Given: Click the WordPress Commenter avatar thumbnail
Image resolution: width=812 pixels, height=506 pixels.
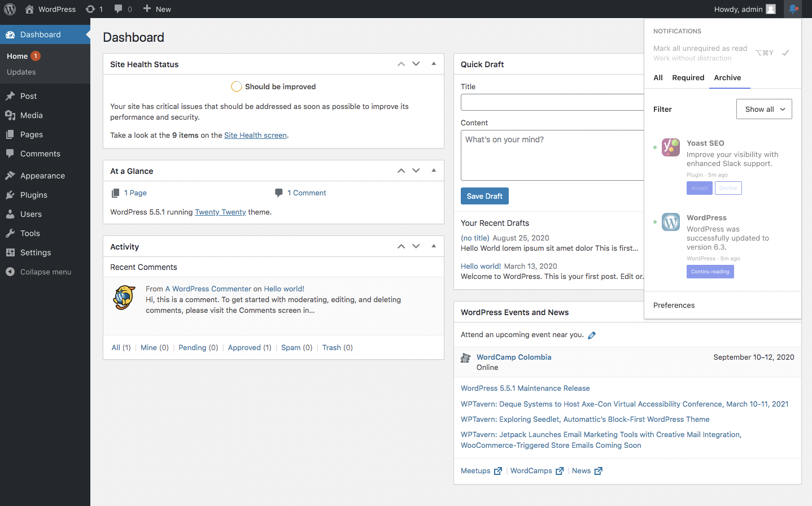Looking at the screenshot, I should 124,298.
